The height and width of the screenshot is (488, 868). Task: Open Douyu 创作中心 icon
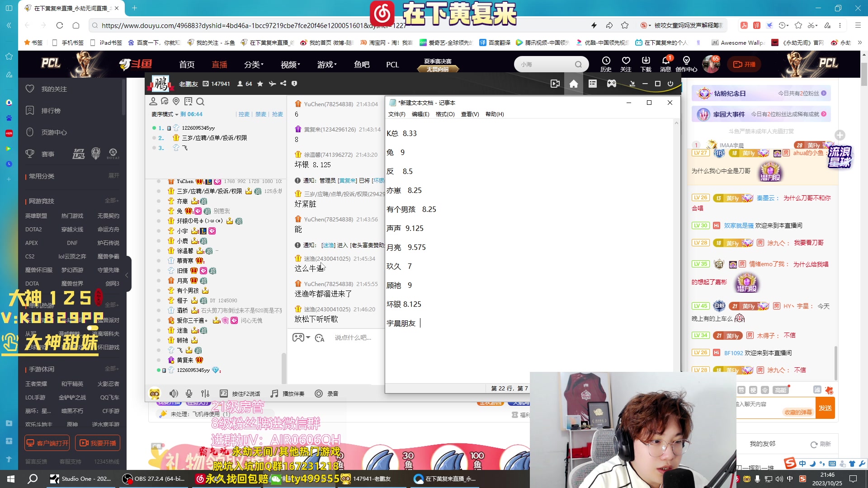pyautogui.click(x=686, y=64)
